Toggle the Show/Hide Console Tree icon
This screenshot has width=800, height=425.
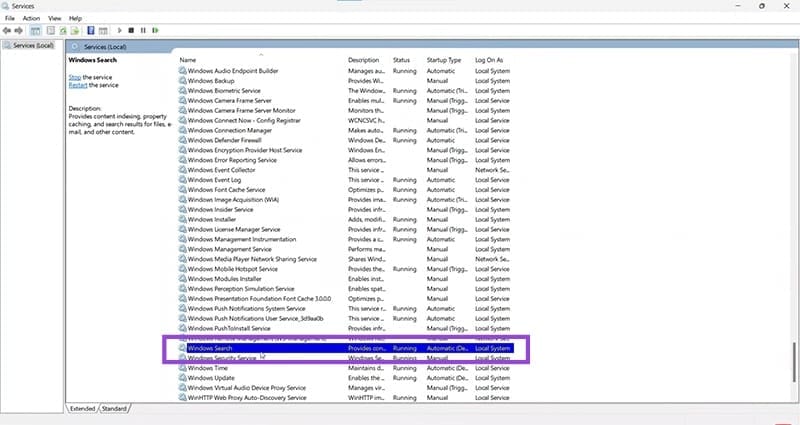(35, 31)
